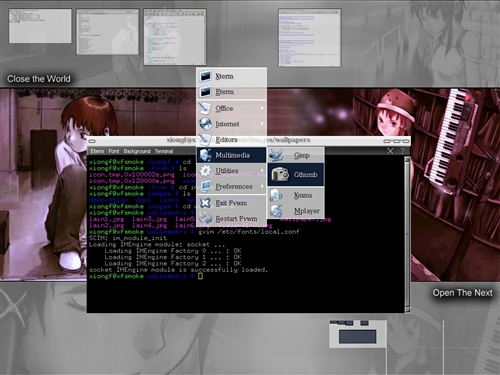
Task: Click the Internet globe icon
Action: click(x=205, y=124)
